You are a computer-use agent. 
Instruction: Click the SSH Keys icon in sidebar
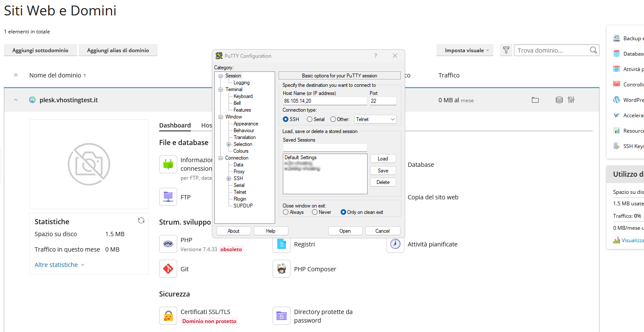(617, 146)
